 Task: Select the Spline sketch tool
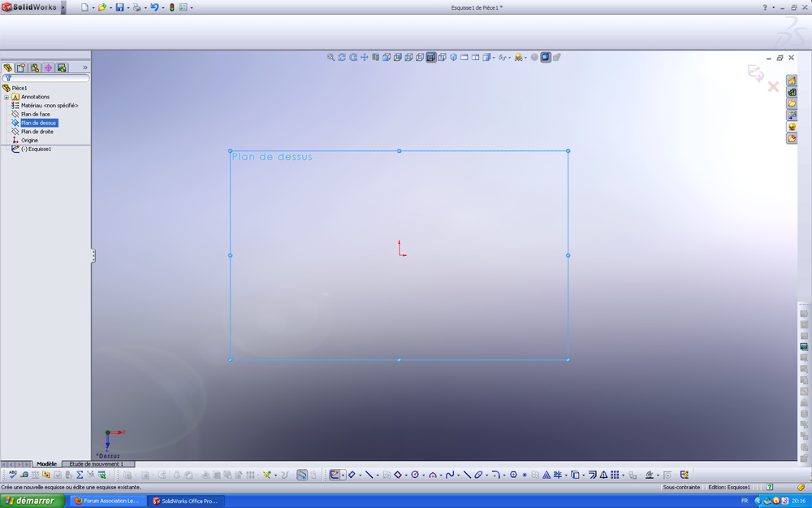point(450,475)
